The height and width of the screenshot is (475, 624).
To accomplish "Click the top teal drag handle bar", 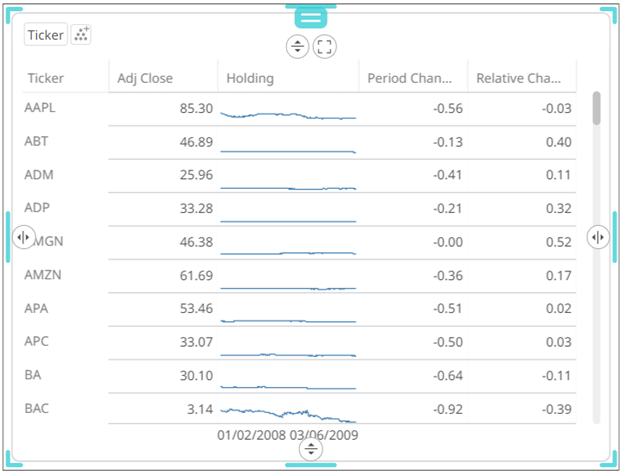I will click(311, 17).
